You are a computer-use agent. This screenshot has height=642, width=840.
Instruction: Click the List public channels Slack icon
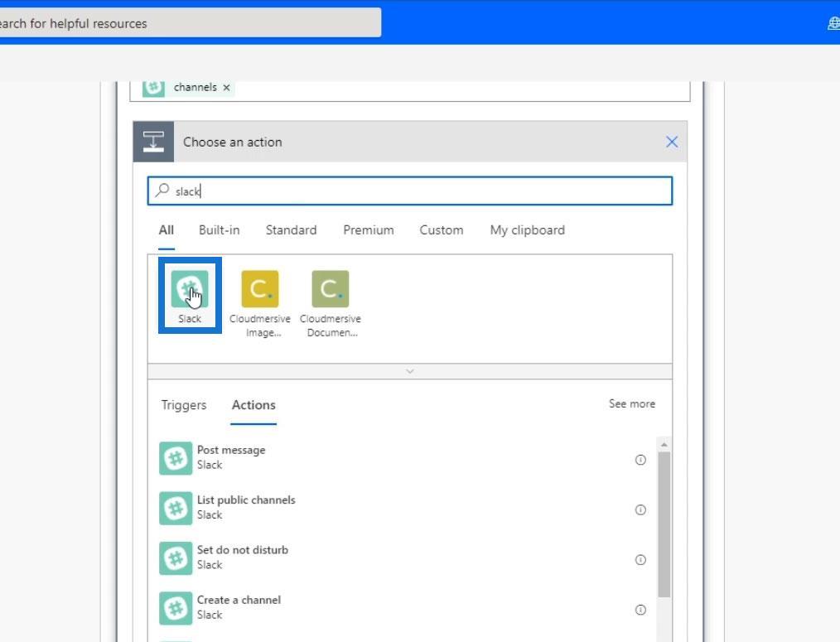point(176,508)
